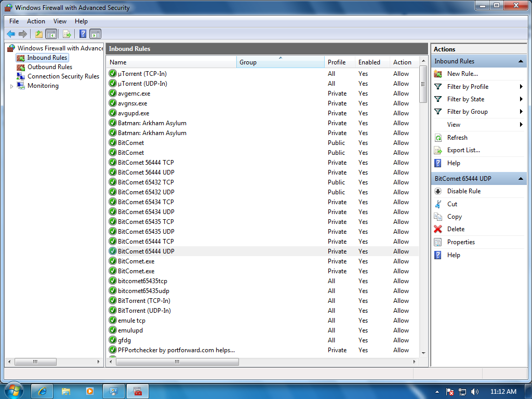The image size is (532, 399).
Task: Click the rules list horizontal scrollbar thumb
Action: (177, 362)
